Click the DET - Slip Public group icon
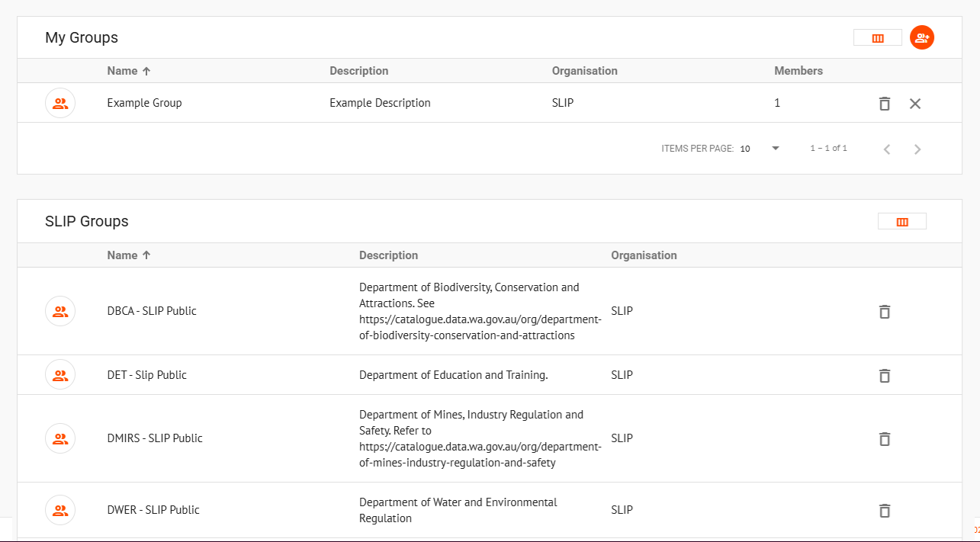This screenshot has width=980, height=542. coord(60,375)
